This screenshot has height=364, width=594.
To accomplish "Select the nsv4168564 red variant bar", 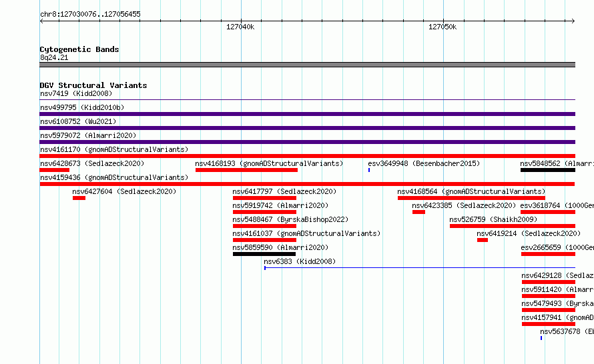I will pos(471,198).
